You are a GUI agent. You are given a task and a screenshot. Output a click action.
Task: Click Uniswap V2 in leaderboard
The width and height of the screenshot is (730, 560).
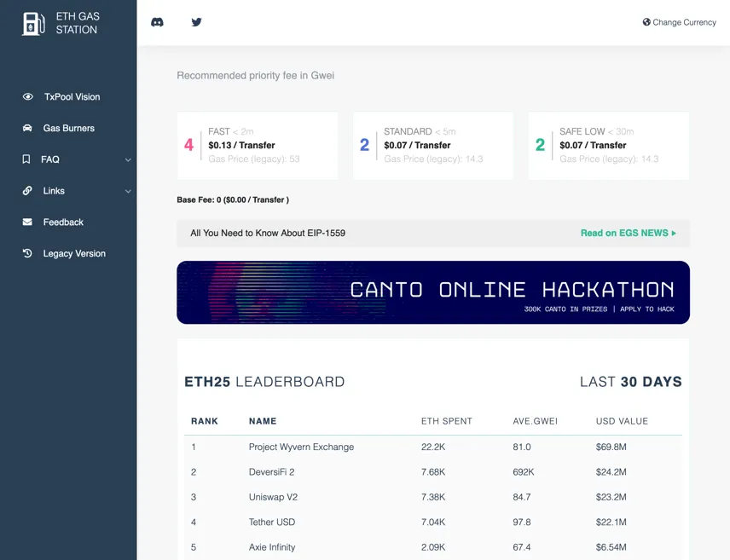(x=273, y=497)
